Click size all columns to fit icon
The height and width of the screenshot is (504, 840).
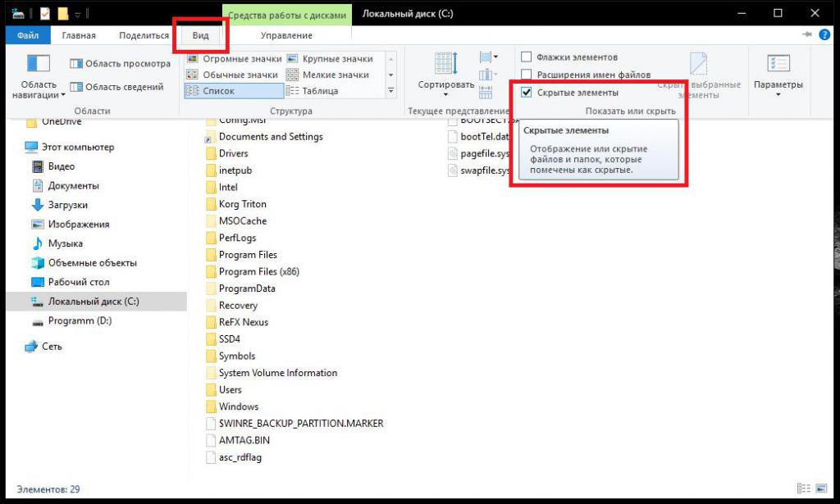[486, 92]
